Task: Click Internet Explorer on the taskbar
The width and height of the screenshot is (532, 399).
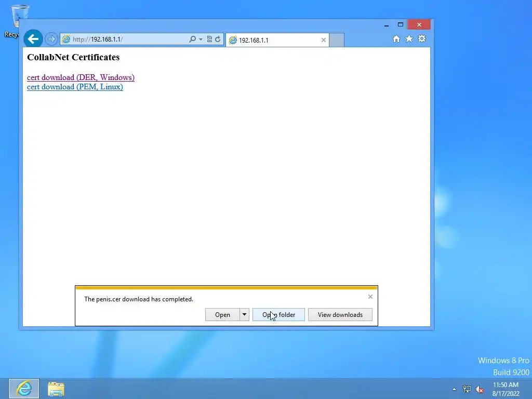Action: 24,389
